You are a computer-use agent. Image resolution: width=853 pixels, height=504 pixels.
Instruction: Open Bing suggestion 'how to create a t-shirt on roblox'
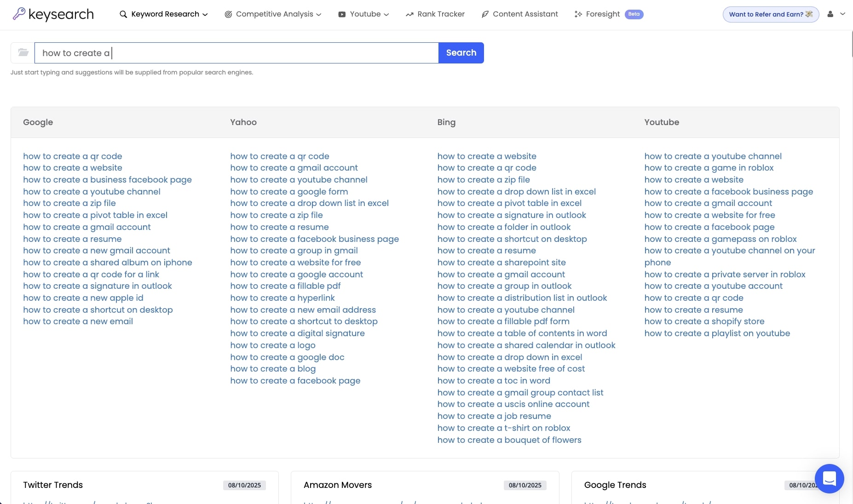pyautogui.click(x=504, y=428)
